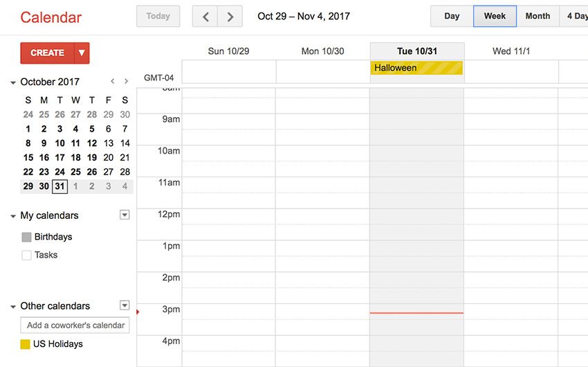Toggle the Tasks calendar visibility
The image size is (588, 367).
[26, 256]
